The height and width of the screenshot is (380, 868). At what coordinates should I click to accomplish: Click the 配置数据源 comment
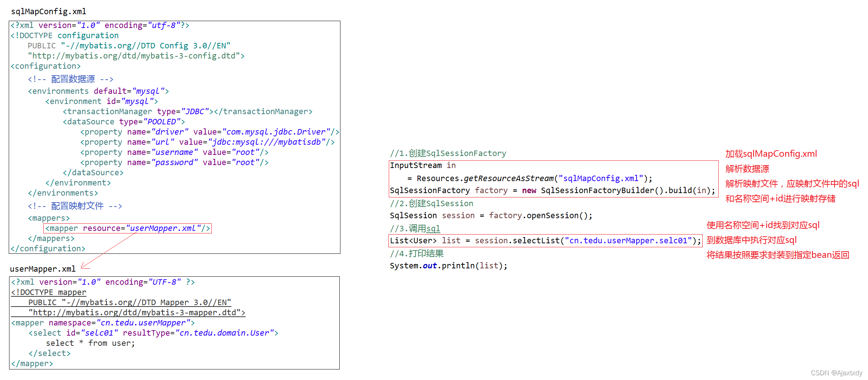click(x=70, y=79)
